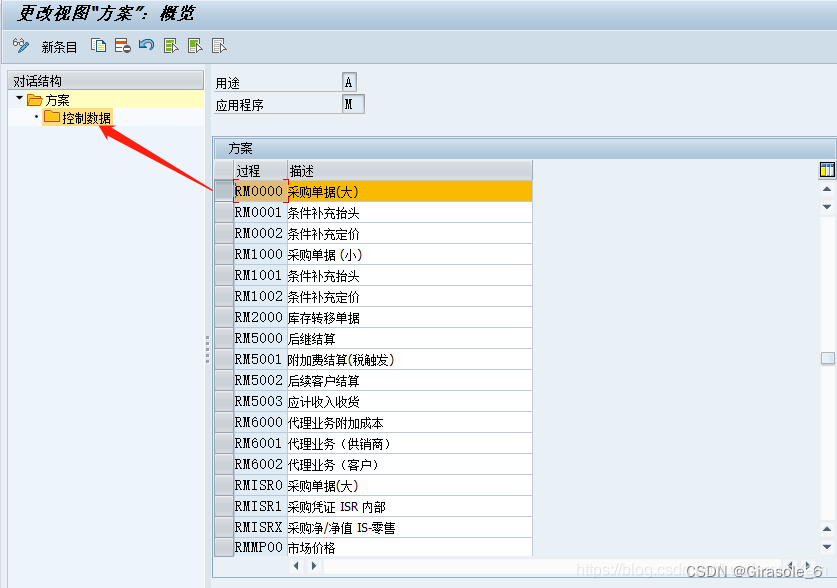This screenshot has height=588, width=837.
Task: Collapse the 方案 tree node
Action: 17,99
